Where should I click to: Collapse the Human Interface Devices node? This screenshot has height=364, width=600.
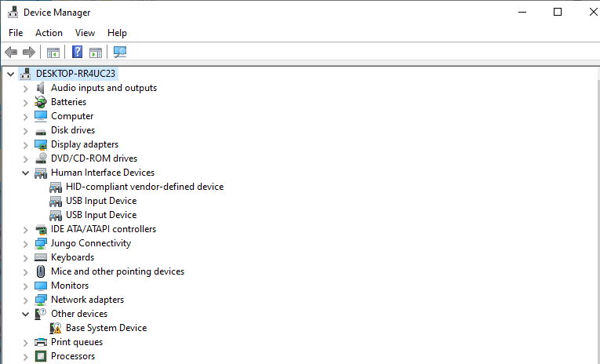(26, 173)
